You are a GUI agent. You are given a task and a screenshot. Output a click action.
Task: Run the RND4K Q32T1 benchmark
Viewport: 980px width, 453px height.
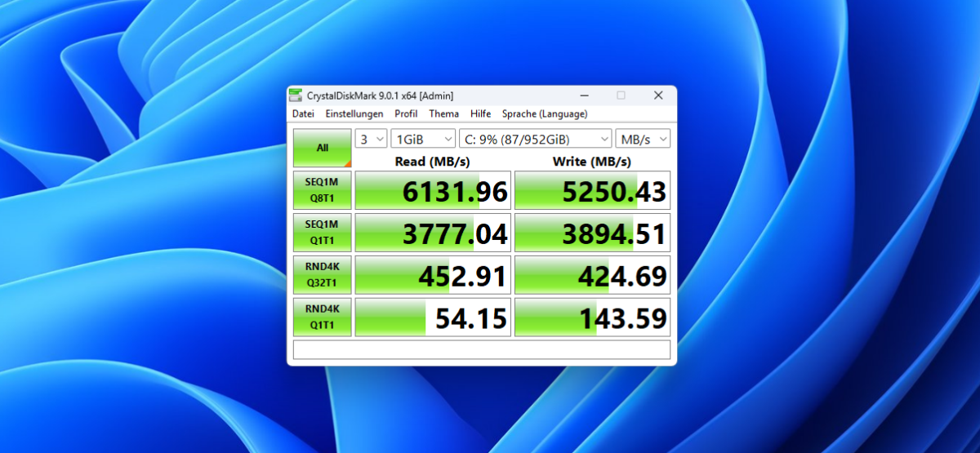(323, 275)
